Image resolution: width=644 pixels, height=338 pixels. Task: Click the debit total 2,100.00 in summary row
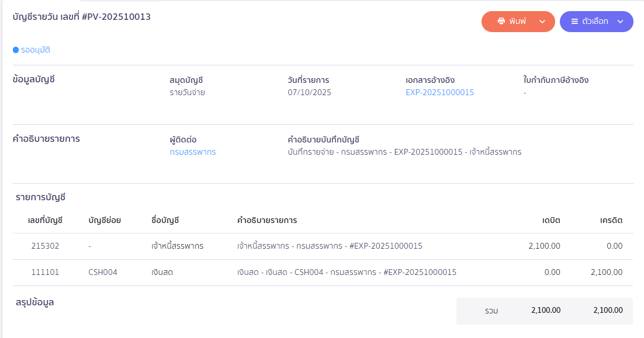tap(545, 311)
